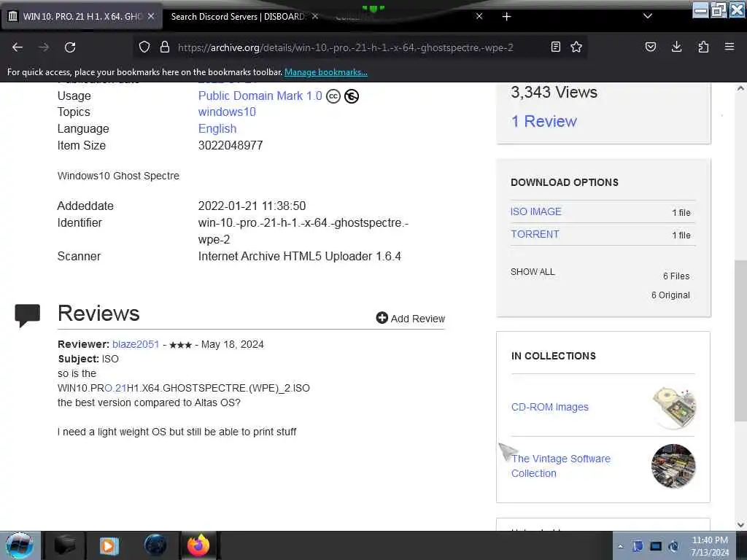Open the windows10 topic link
Image resolution: width=747 pixels, height=560 pixels.
(227, 112)
